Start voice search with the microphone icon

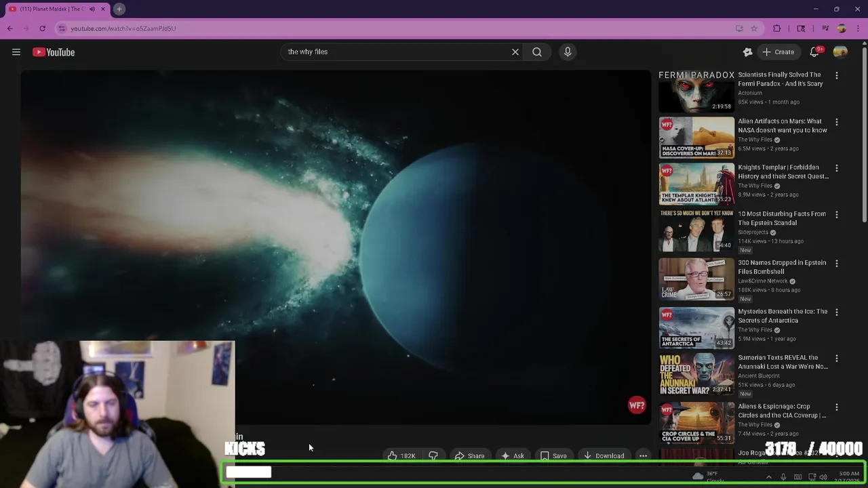click(568, 52)
